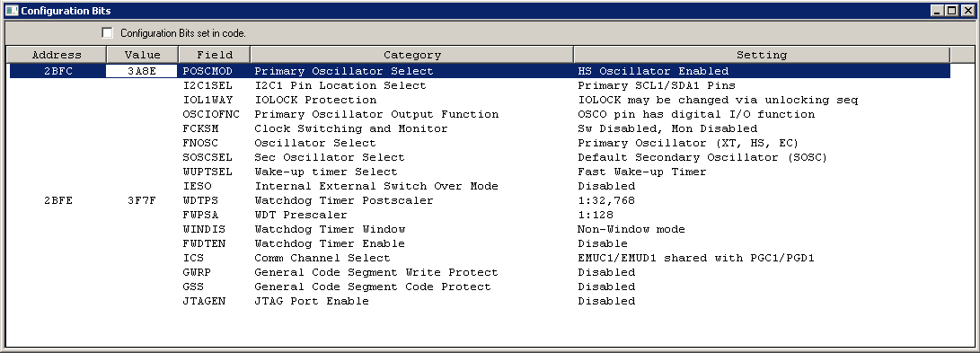Select the OSCIOFNC field

(x=211, y=114)
